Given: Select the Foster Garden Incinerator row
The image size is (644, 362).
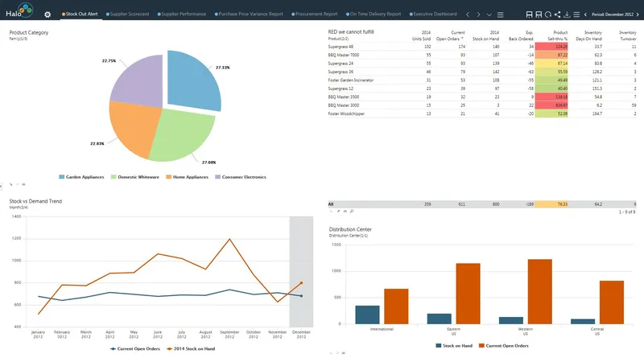Looking at the screenshot, I should click(481, 80).
